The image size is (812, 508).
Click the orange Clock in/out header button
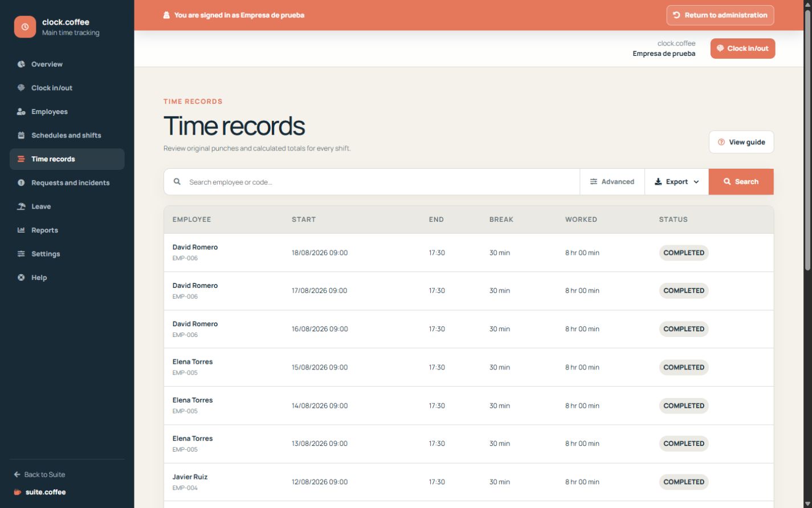pos(742,48)
